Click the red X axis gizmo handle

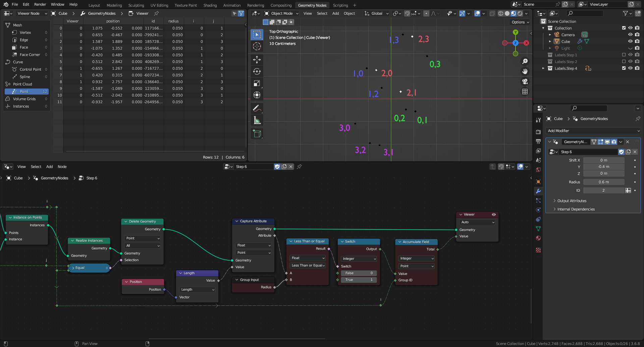pos(526,43)
